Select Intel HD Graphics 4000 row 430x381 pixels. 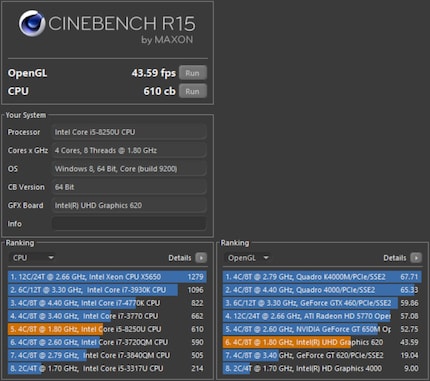point(322,369)
